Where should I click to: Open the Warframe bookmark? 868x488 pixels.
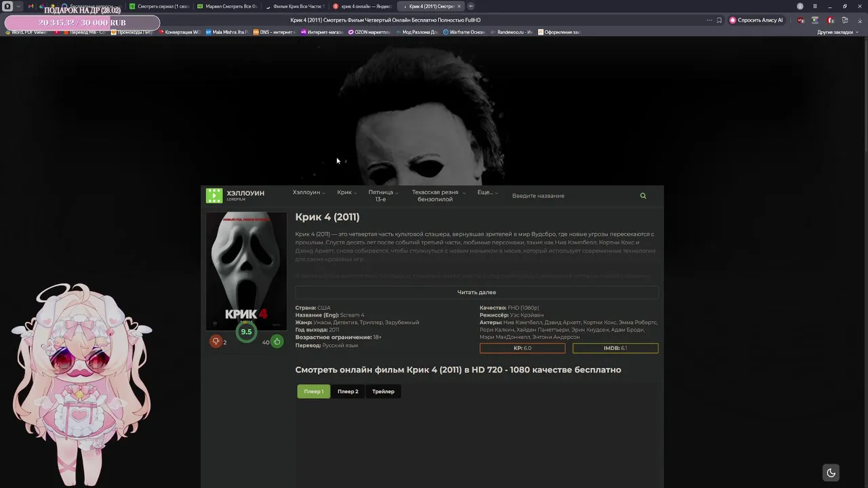465,32
